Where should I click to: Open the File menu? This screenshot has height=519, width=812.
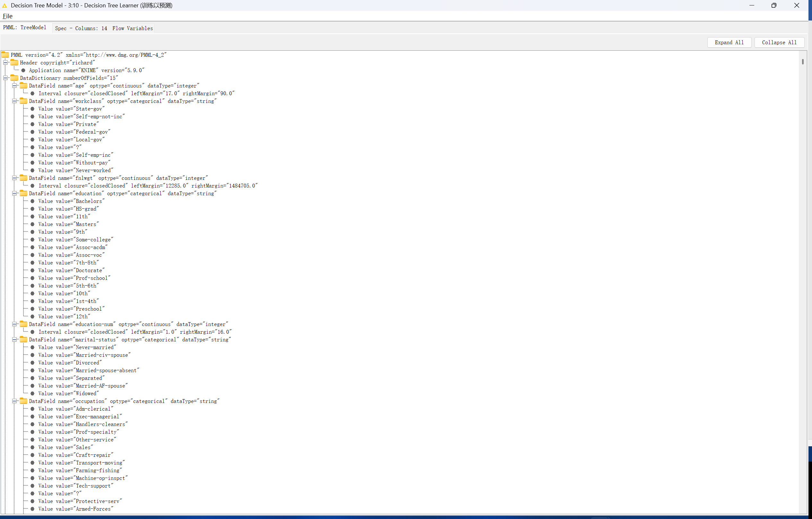(x=7, y=16)
